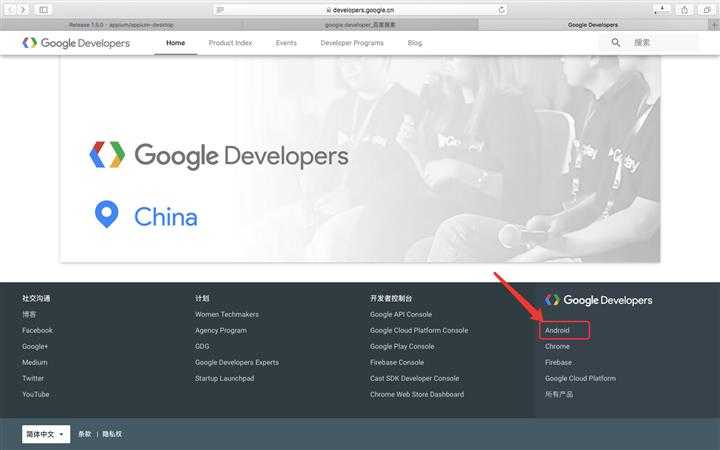Open the Firebase Console link
Image resolution: width=720 pixels, height=450 pixels.
[397, 363]
